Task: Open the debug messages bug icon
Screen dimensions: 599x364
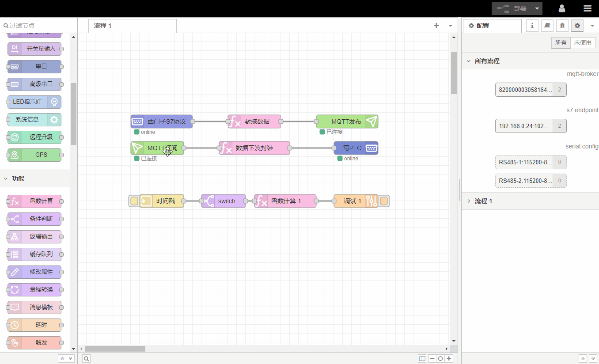Action: click(562, 26)
